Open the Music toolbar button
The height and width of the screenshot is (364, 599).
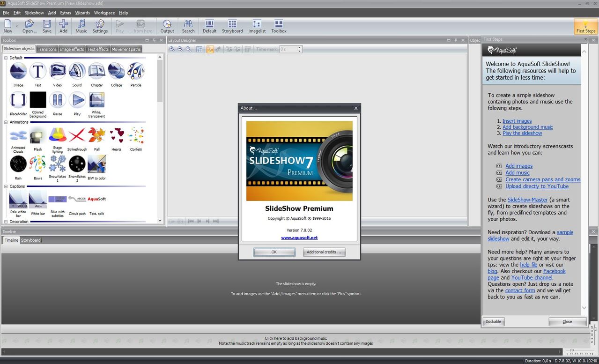(x=81, y=26)
